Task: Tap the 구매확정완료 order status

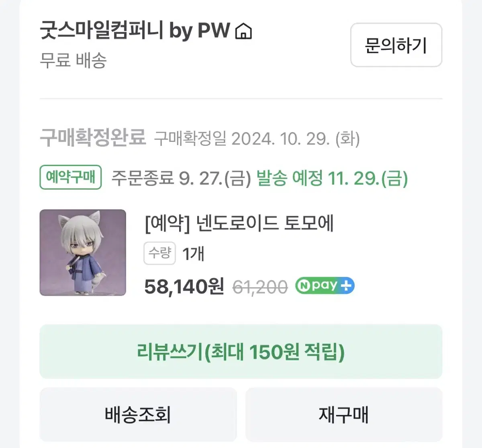Action: (93, 138)
